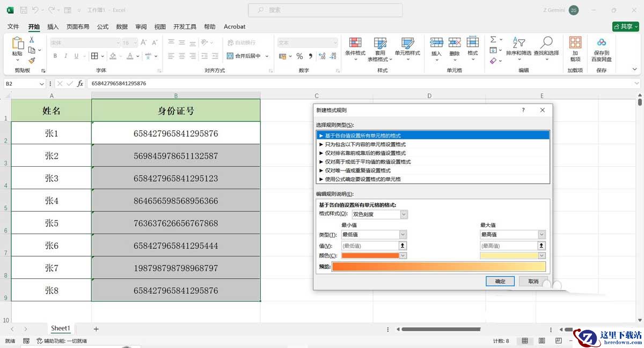
Task: Click Decrease Font Size icon
Action: (156, 42)
